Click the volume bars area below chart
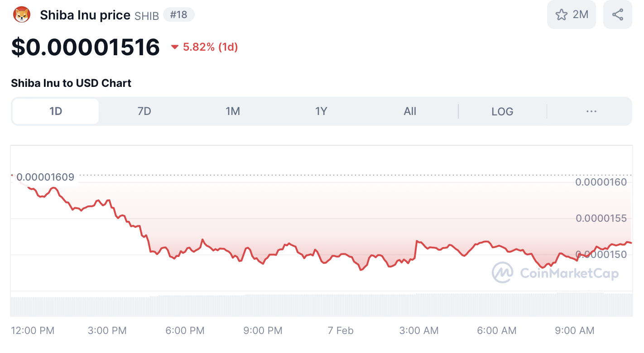 (317, 305)
